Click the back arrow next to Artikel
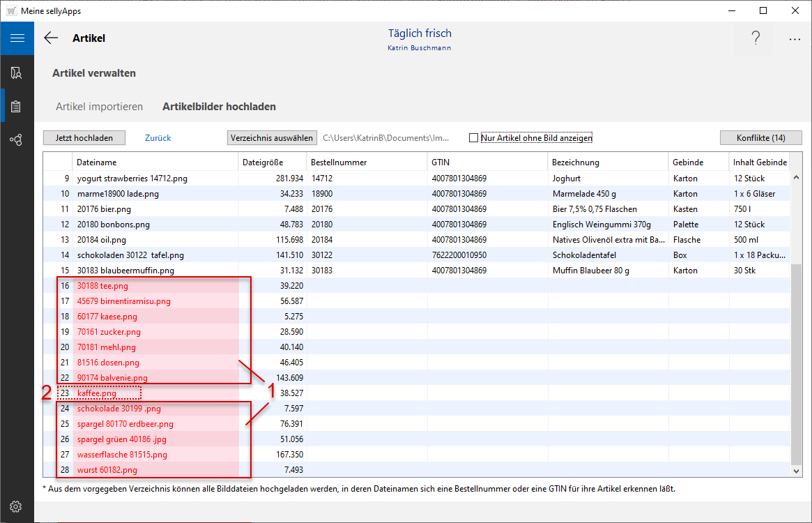812x523 pixels. point(51,38)
